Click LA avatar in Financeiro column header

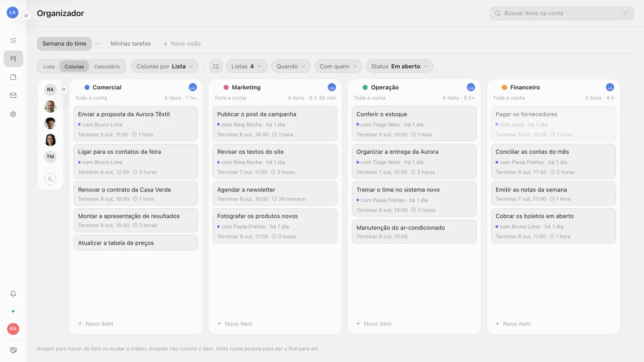click(x=610, y=88)
